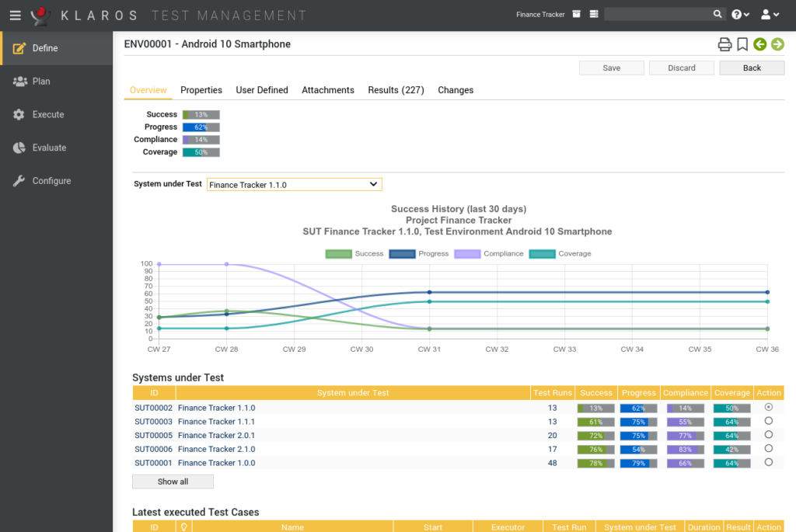The image size is (796, 532).
Task: Click the Klaros logo icon
Action: pyautogui.click(x=40, y=16)
